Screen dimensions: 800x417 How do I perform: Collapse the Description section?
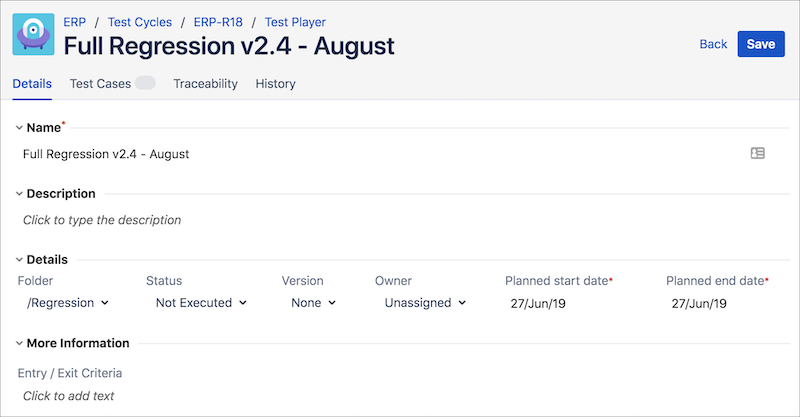[x=19, y=193]
